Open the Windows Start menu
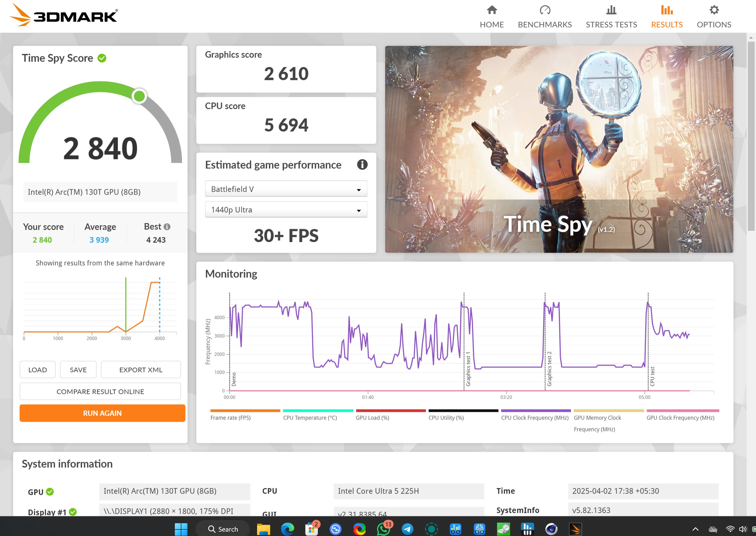756x536 pixels. click(181, 529)
